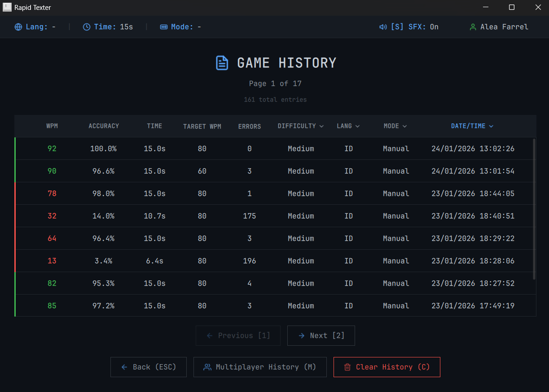Toggle the SFX On setting
The width and height of the screenshot is (549, 392).
coord(409,27)
